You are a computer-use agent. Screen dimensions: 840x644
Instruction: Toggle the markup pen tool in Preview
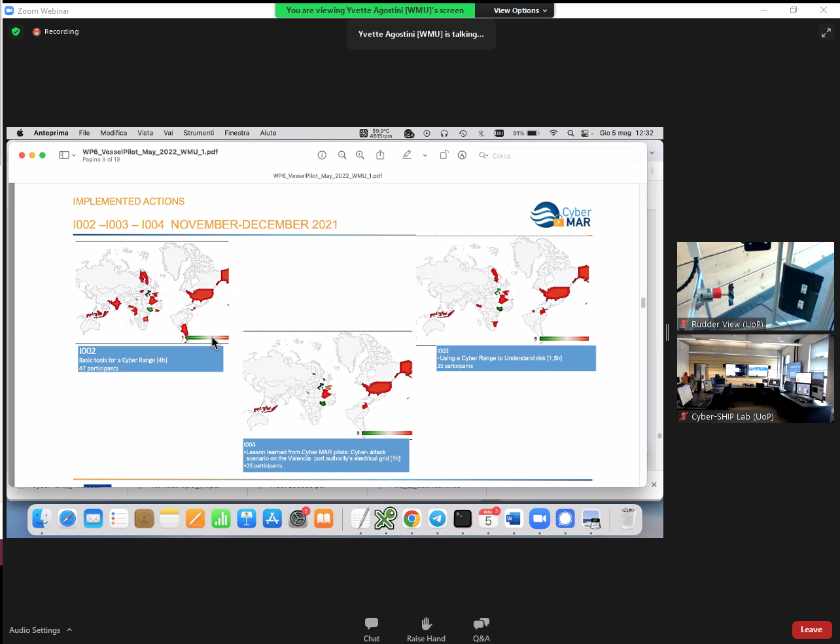pyautogui.click(x=407, y=155)
